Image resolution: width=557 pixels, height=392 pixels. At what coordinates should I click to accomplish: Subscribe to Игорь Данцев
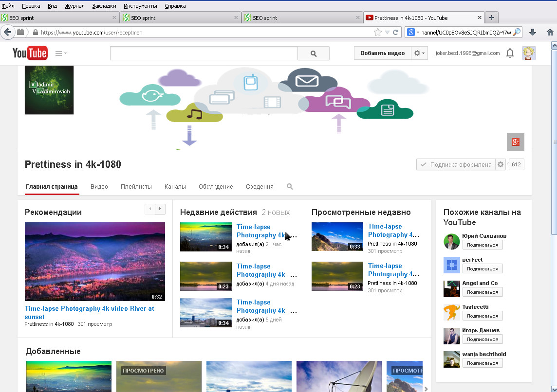(x=483, y=339)
